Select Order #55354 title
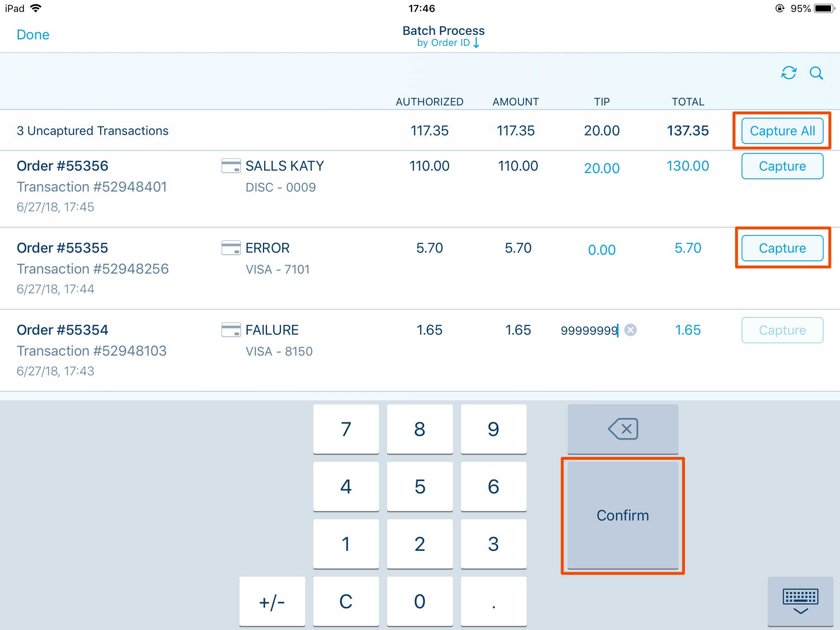Screen dimensions: 840x630 pyautogui.click(x=62, y=330)
